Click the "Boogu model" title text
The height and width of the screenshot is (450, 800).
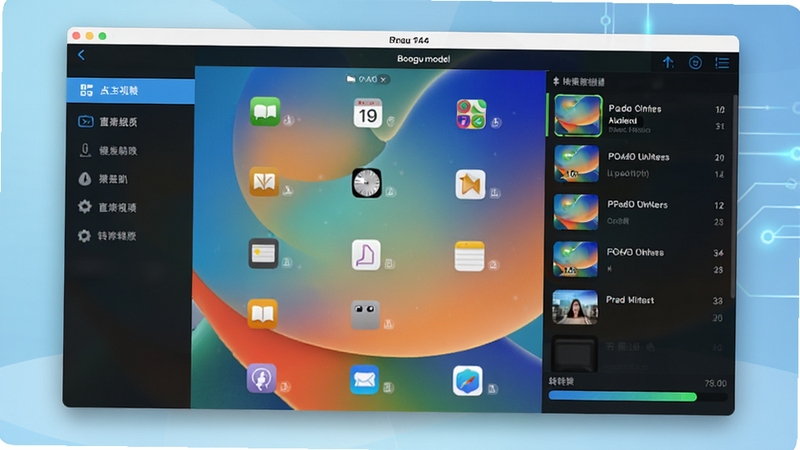point(423,59)
